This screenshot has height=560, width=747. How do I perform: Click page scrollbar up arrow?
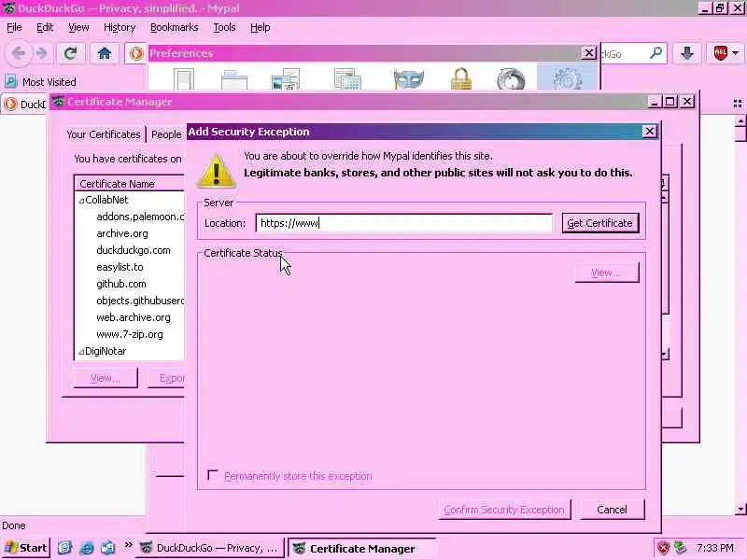(740, 121)
